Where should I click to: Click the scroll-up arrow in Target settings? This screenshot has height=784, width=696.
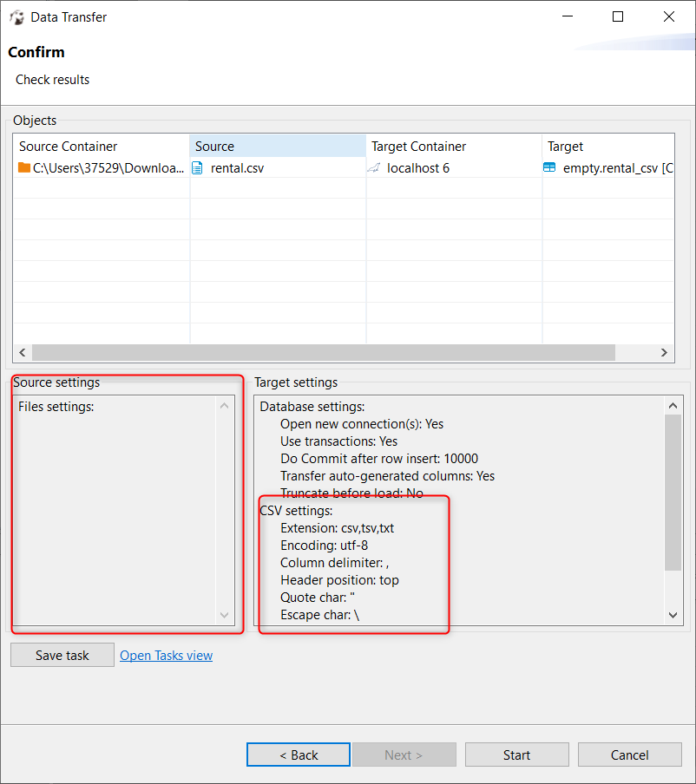pyautogui.click(x=673, y=404)
